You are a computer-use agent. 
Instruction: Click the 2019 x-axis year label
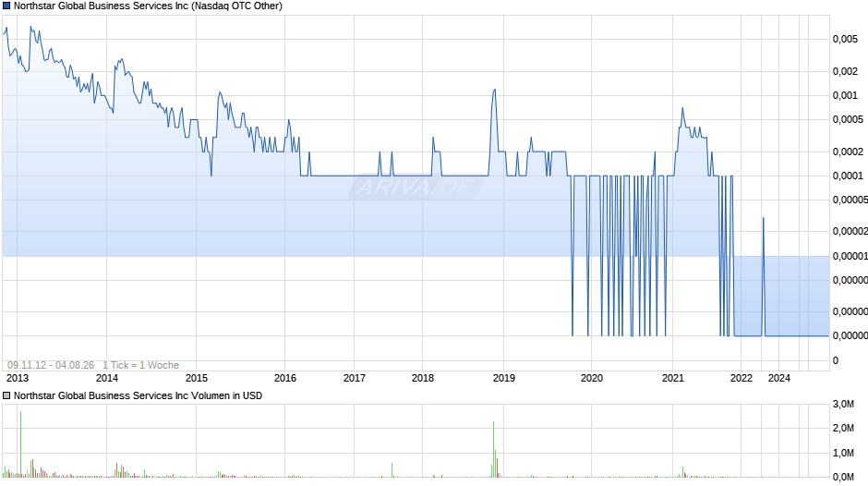coord(504,378)
